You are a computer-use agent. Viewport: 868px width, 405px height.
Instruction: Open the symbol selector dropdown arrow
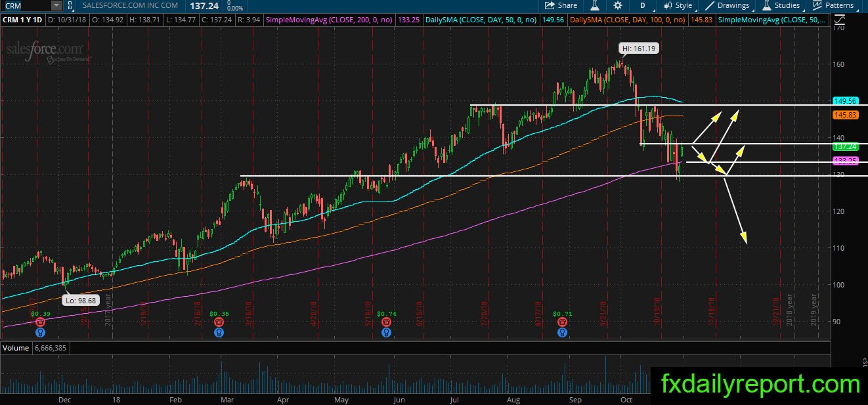point(56,5)
